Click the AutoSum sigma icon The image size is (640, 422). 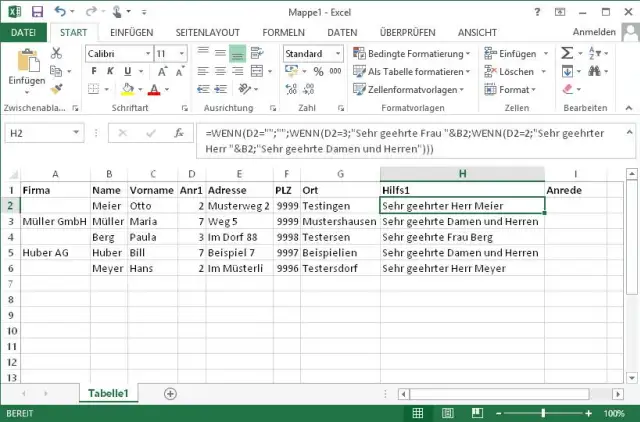tap(567, 54)
